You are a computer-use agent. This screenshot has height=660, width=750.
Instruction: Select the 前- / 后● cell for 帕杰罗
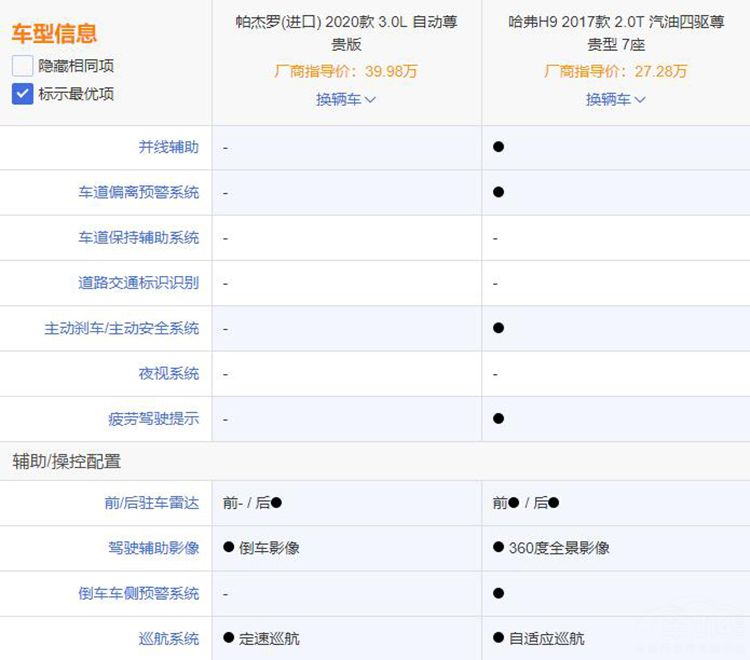coord(252,503)
